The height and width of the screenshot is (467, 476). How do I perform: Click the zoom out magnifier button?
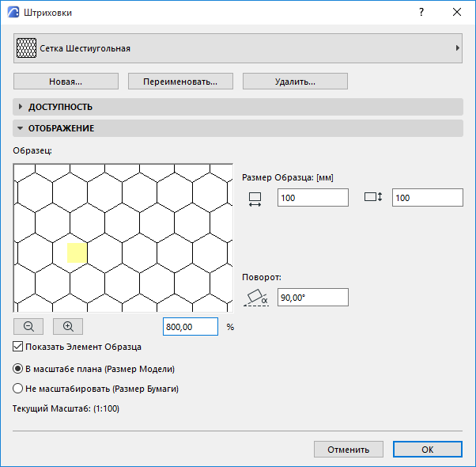tap(28, 326)
